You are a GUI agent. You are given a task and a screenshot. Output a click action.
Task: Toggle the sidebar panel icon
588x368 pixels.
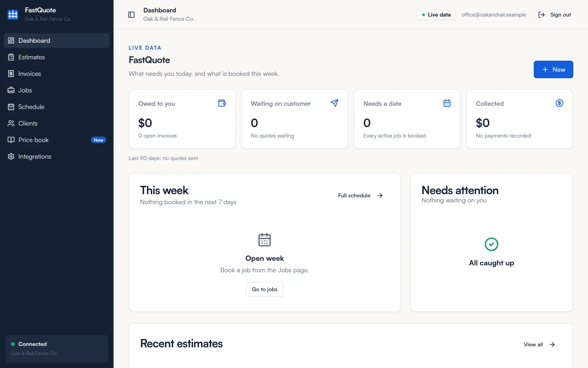tap(131, 15)
